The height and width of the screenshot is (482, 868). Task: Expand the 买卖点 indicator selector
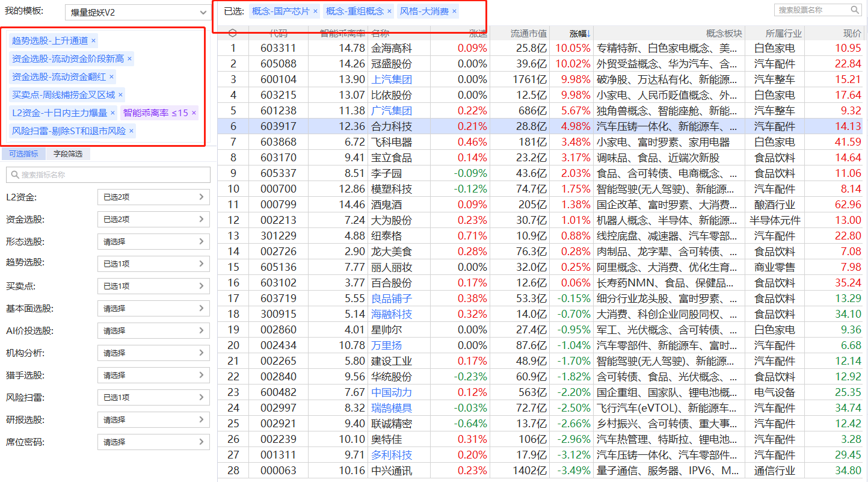[153, 286]
